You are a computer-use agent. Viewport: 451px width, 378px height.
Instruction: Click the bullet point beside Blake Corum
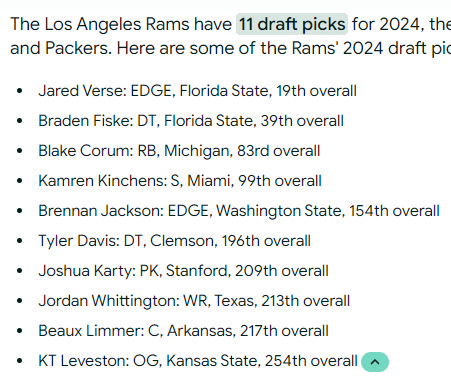pyautogui.click(x=20, y=151)
